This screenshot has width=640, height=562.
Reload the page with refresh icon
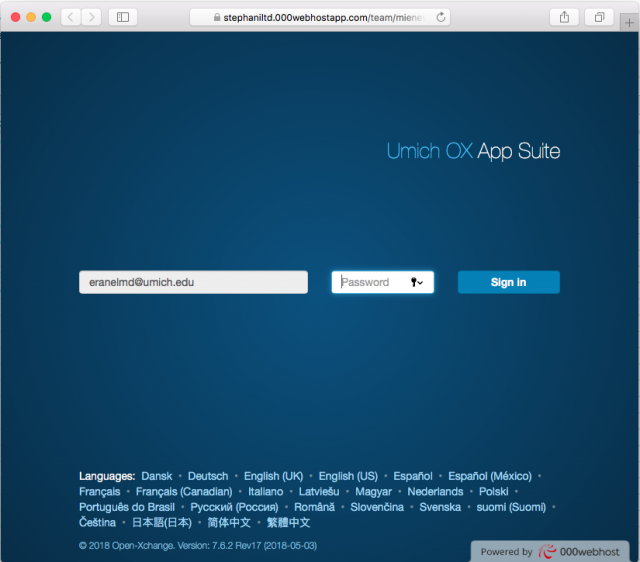(x=440, y=17)
